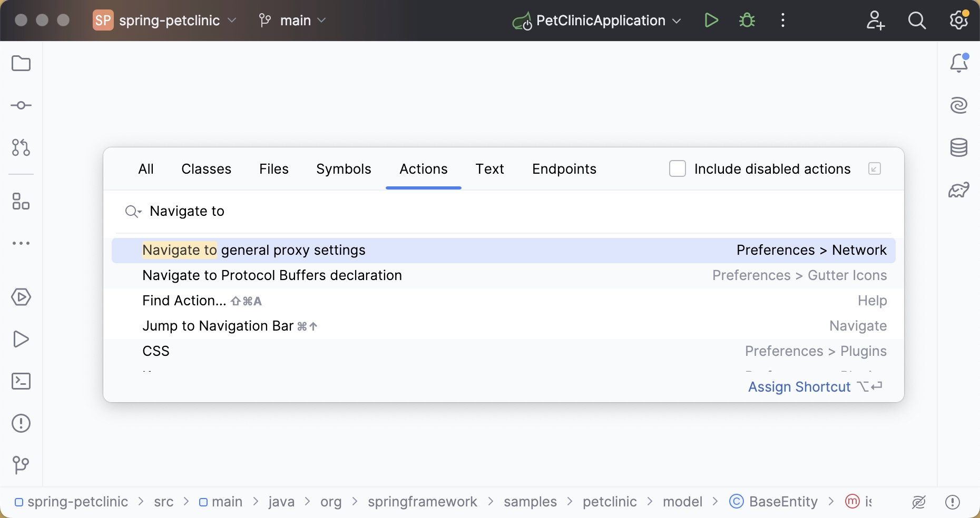Screen dimensions: 980x518
Task: Click the Assign Shortcut link
Action: point(799,386)
